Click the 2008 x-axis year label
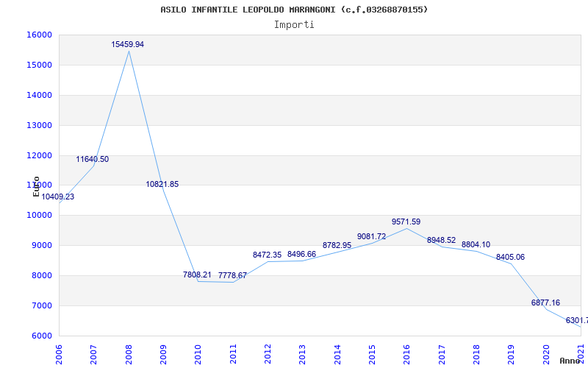The width and height of the screenshot is (588, 368). (x=129, y=355)
